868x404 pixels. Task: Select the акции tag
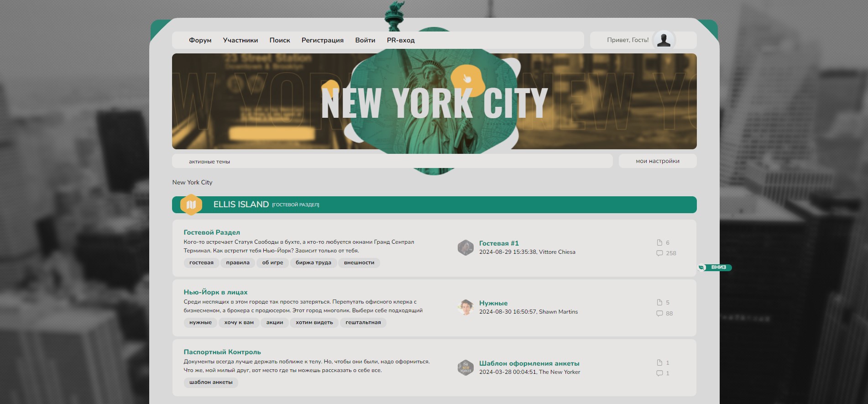(275, 322)
